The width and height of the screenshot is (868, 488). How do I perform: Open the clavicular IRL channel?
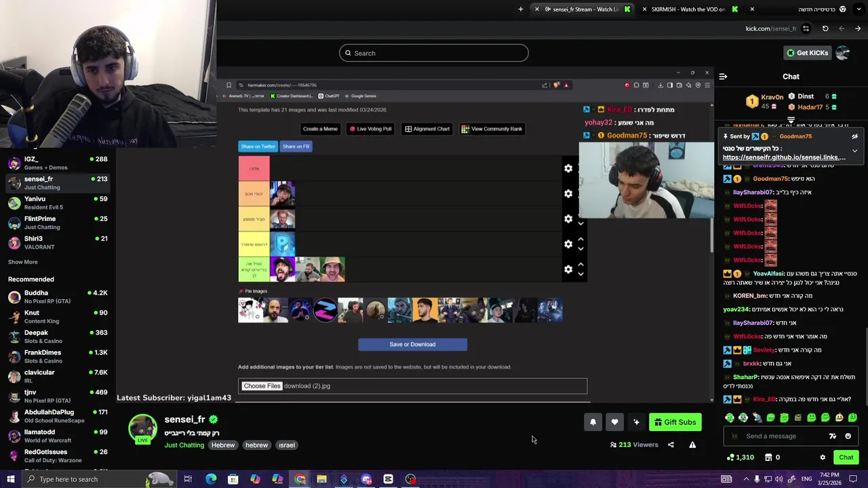[x=58, y=376]
